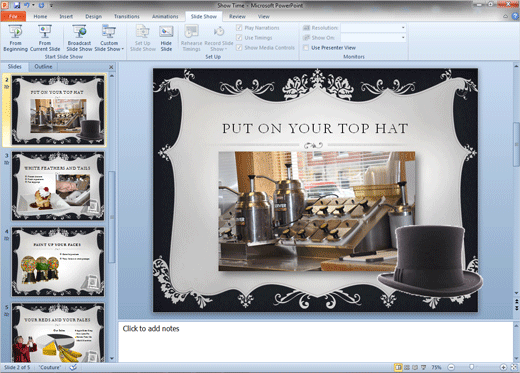Screen dimensions: 520x373
Task: Switch to the Outline pane tab
Action: [x=43, y=67]
